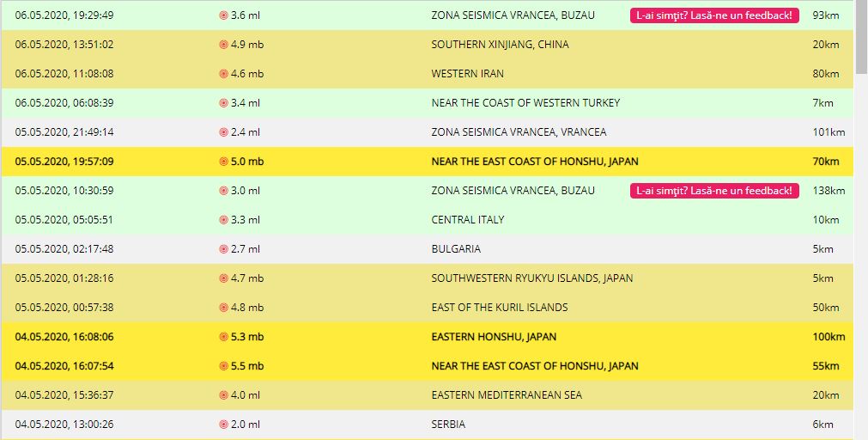Select the icon next to 2.0 ml
This screenshot has height=440, width=868.
coord(223,425)
